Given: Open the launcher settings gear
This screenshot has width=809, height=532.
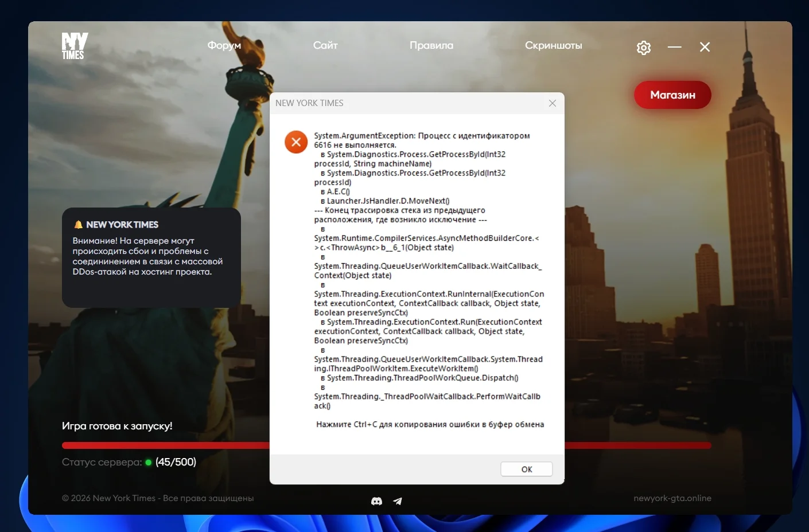Looking at the screenshot, I should pos(644,48).
